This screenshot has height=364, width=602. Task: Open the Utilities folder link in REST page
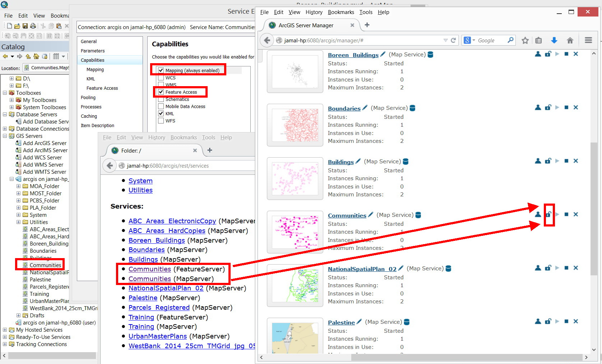tap(140, 190)
